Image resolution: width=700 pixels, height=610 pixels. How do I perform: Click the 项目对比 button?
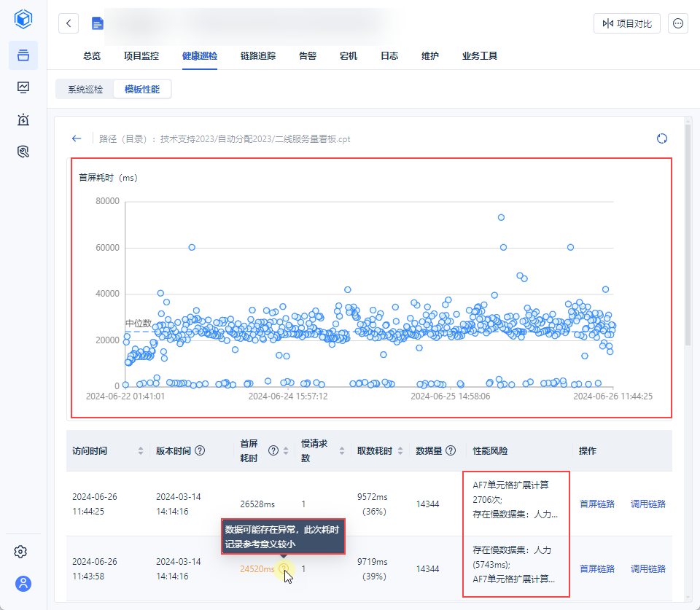click(627, 23)
